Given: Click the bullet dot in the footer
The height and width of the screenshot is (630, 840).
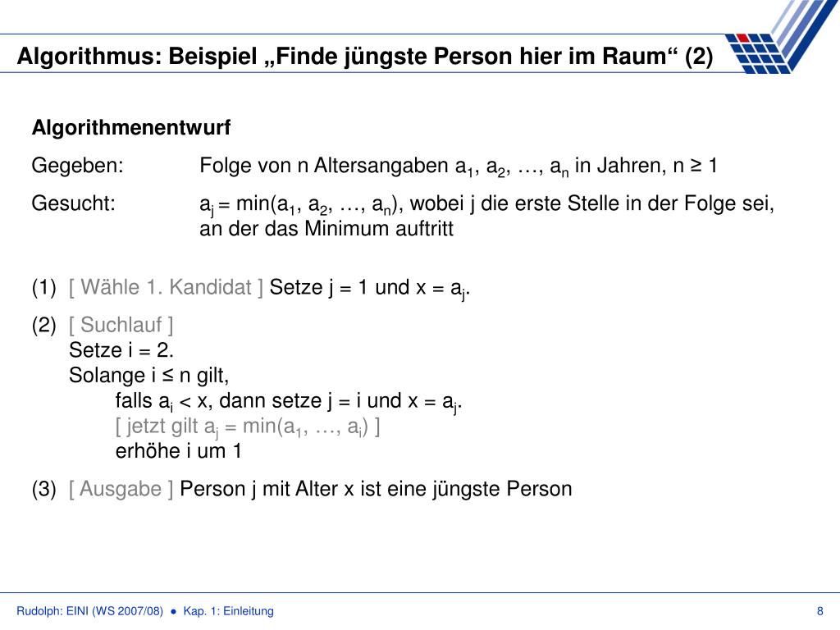Looking at the screenshot, I should 173,611.
